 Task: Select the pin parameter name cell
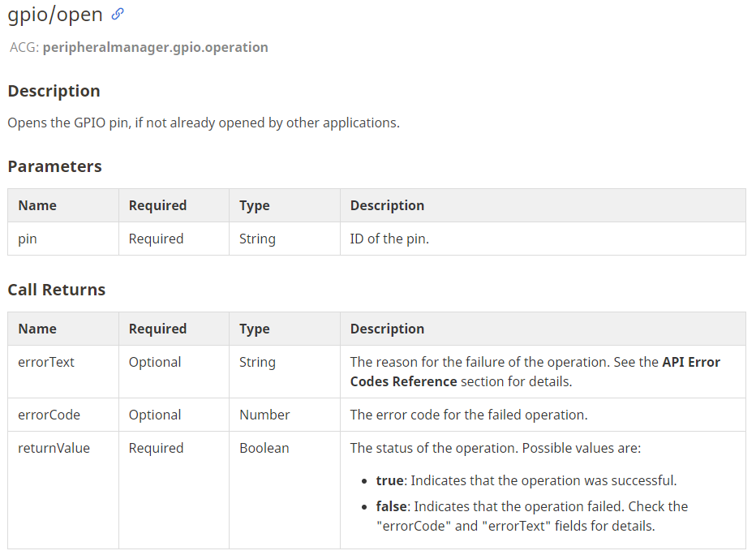63,239
